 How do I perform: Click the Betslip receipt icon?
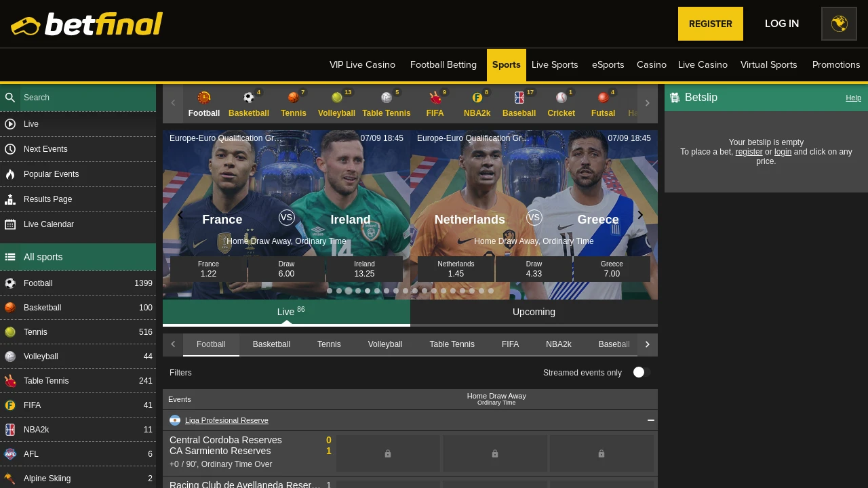[x=675, y=98]
